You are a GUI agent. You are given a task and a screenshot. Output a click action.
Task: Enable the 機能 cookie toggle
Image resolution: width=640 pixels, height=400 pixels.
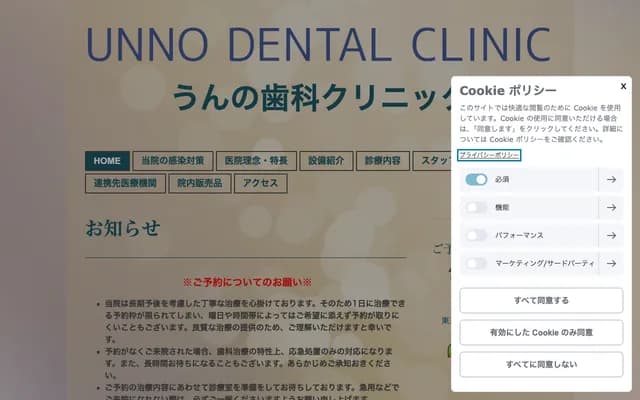[476, 208]
